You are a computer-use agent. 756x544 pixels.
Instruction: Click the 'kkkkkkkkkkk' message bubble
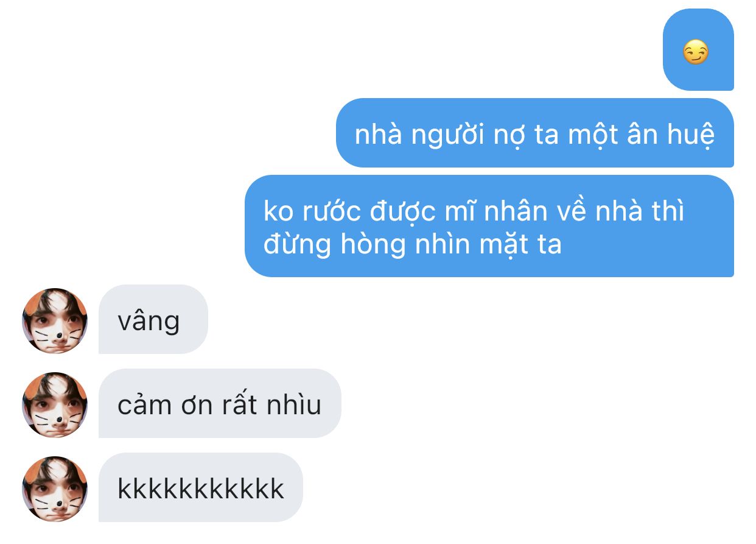[201, 487]
